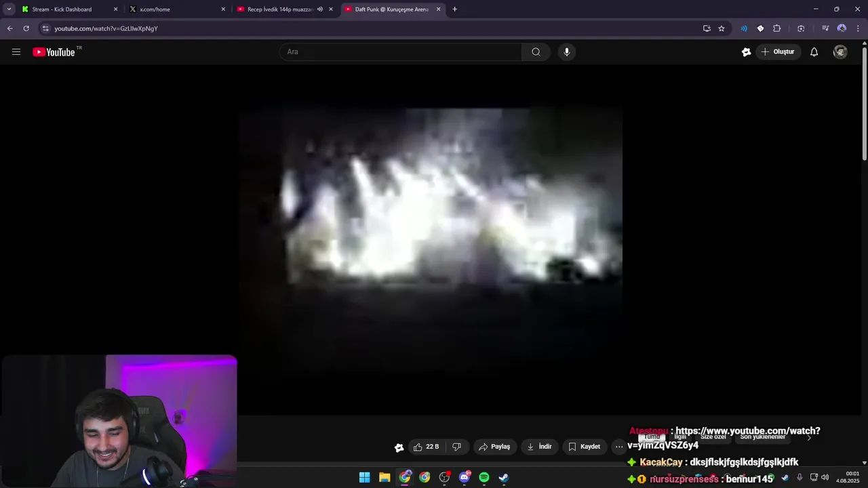Click the Paylaş share button
868x488 pixels.
coord(494,447)
